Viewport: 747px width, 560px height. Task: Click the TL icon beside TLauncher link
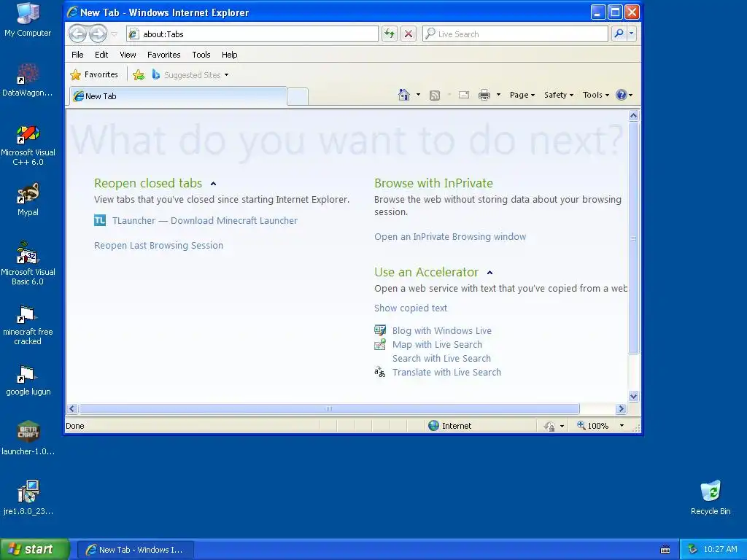99,220
